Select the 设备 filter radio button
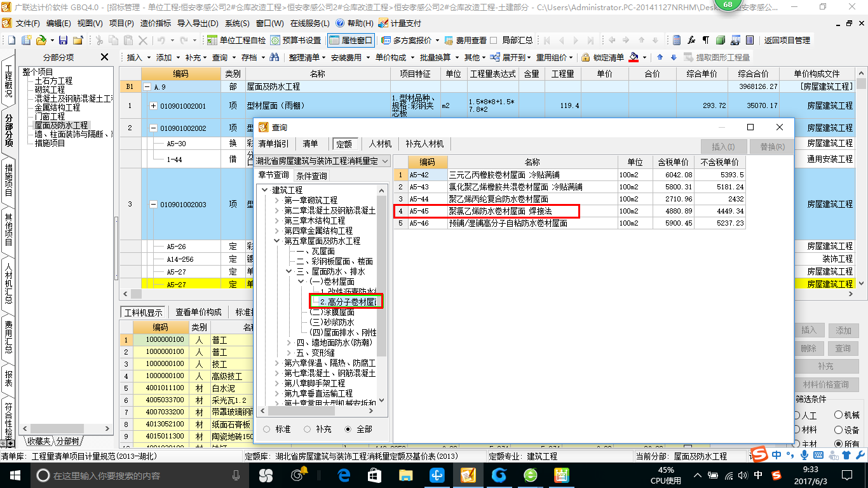Screen dimensions: 868x488 pos(838,430)
